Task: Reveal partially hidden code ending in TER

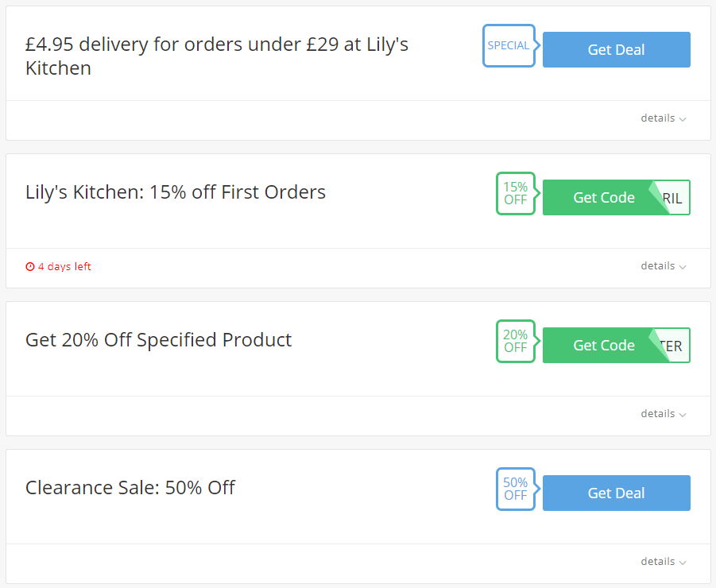Action: click(x=672, y=346)
